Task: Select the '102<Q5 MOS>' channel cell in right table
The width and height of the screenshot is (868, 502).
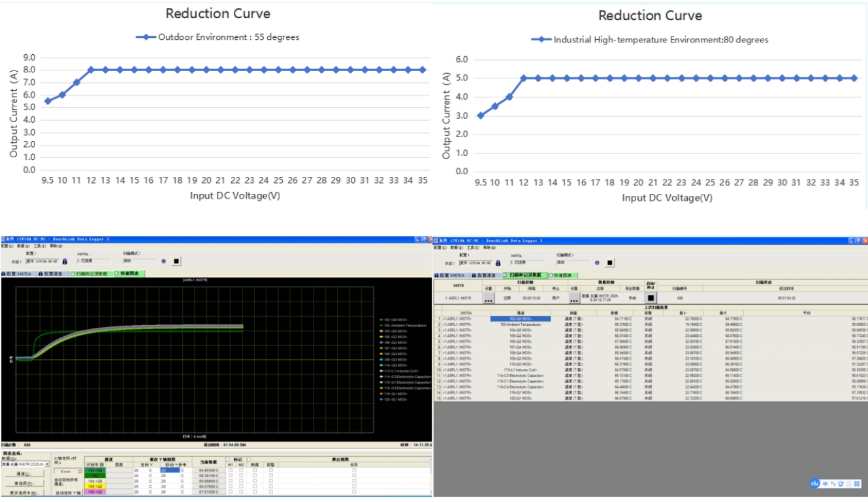Action: pyautogui.click(x=521, y=319)
